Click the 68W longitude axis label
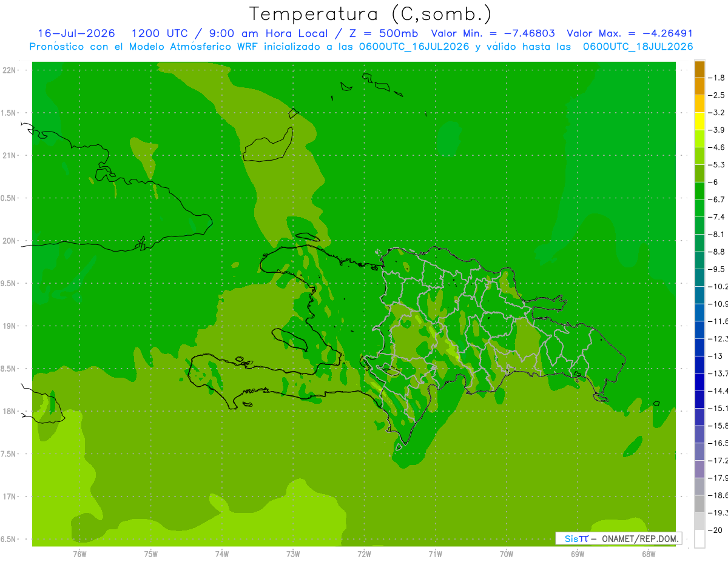 (649, 554)
